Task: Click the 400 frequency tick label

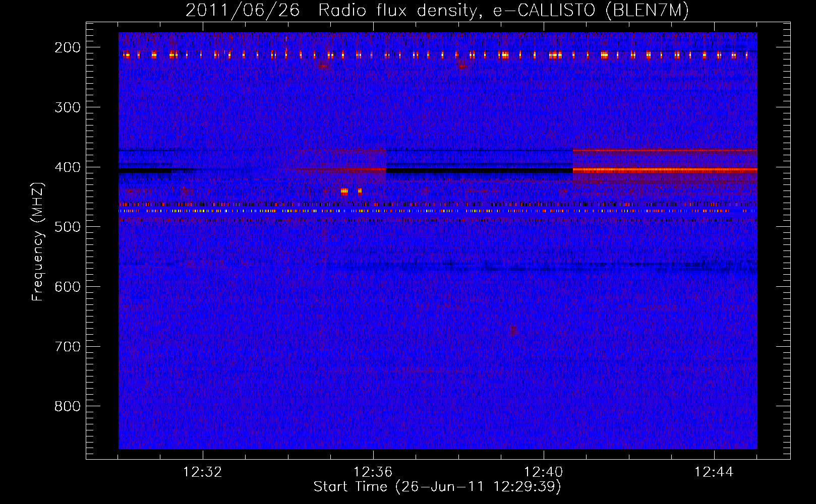Action: click(68, 167)
